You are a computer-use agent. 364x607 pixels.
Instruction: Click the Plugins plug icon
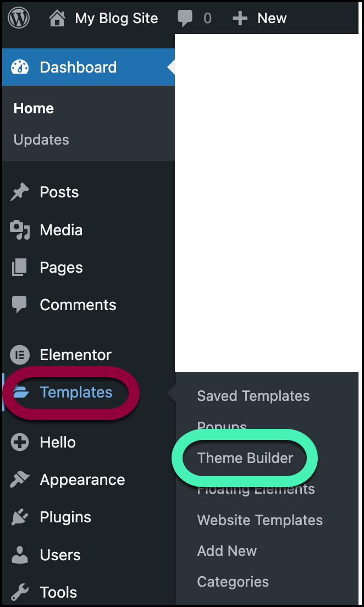pos(20,517)
